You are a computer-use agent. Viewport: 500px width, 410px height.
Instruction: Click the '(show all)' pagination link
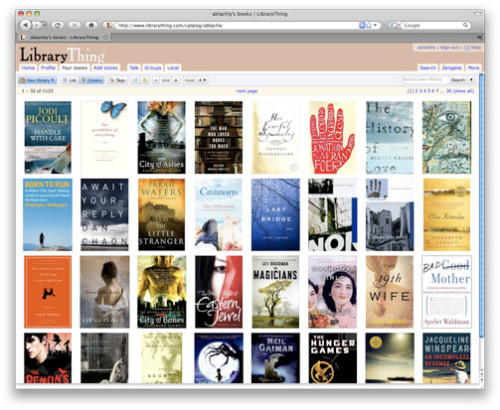pos(463,91)
